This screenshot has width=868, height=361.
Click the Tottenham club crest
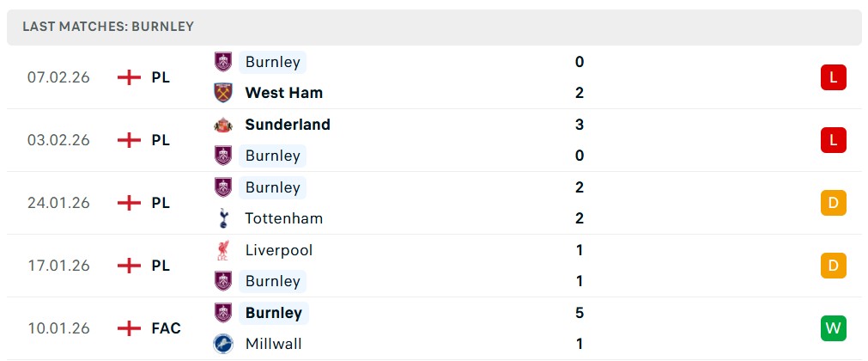223,218
